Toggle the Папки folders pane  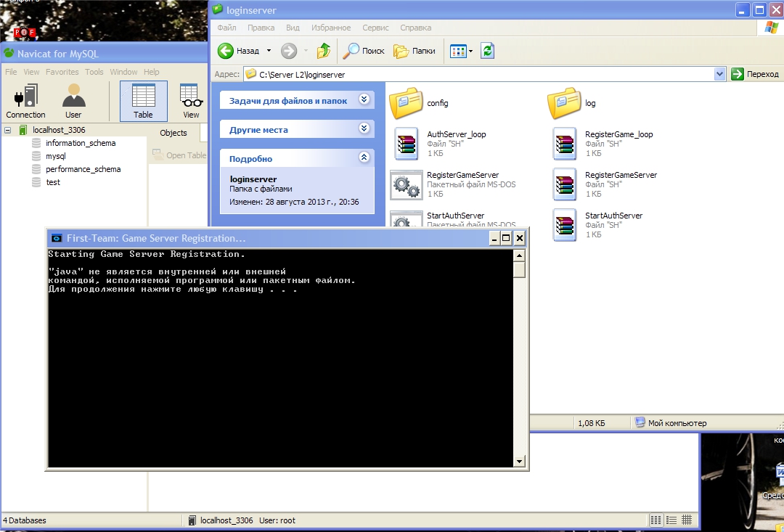coord(415,51)
